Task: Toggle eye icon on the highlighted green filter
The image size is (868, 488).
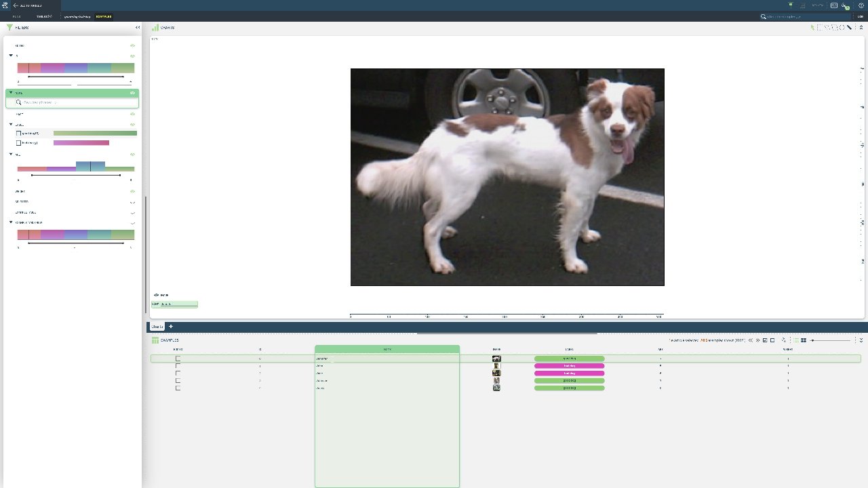Action: [x=133, y=93]
